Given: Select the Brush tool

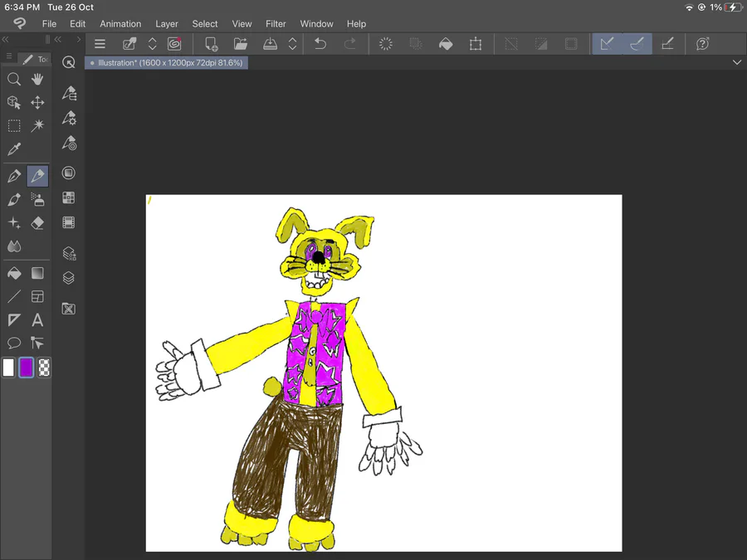Looking at the screenshot, I should 14,199.
